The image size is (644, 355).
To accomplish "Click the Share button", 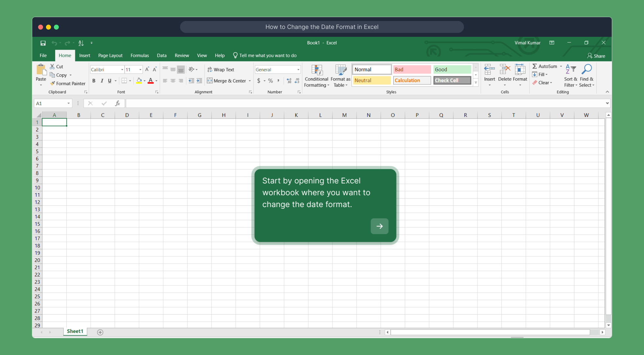I will [596, 56].
